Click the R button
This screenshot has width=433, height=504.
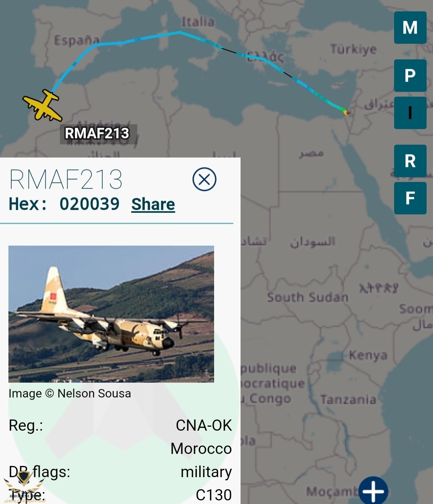410,161
